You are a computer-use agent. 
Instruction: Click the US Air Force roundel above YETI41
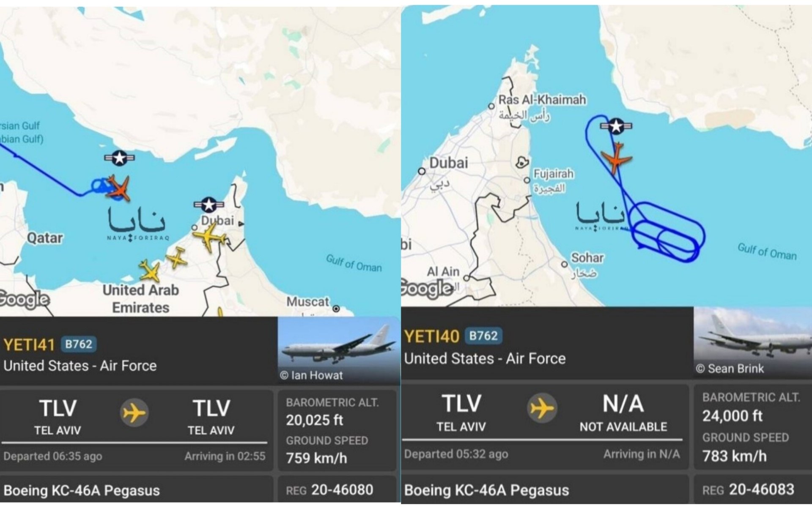pyautogui.click(x=120, y=158)
